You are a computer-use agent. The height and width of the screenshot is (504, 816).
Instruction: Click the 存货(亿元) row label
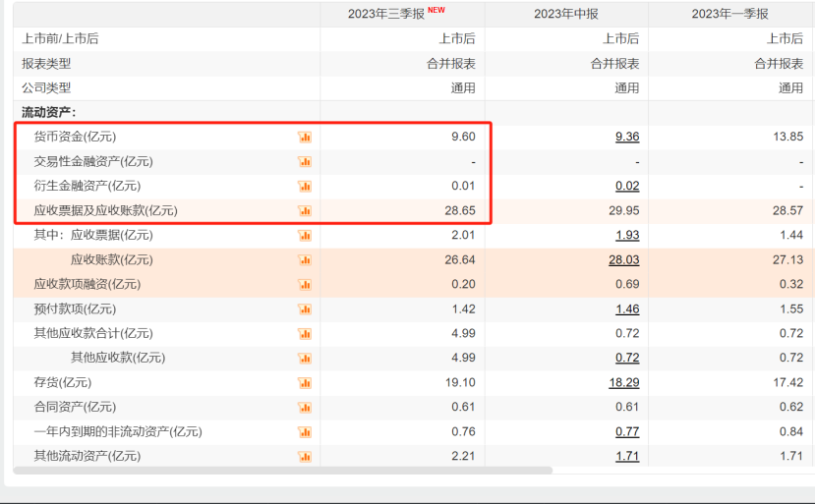click(63, 383)
